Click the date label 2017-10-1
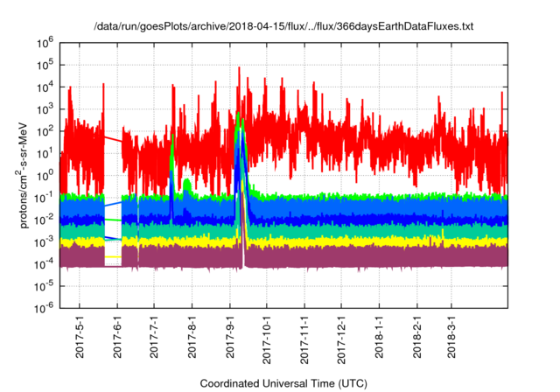This screenshot has height=392, width=560. pyautogui.click(x=266, y=339)
